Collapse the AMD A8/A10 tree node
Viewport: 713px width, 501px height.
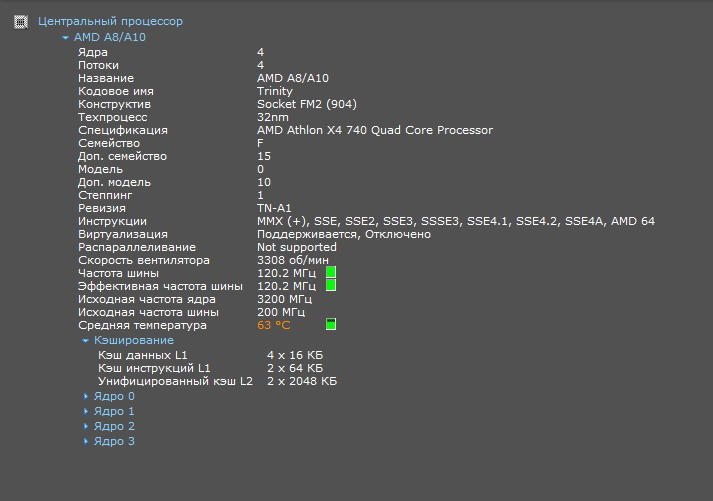(x=66, y=38)
